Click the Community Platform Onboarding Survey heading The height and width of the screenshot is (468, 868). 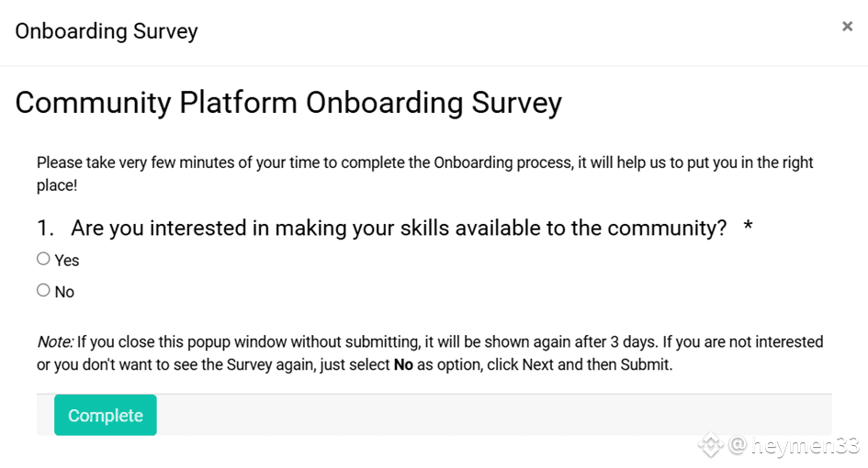coord(288,103)
